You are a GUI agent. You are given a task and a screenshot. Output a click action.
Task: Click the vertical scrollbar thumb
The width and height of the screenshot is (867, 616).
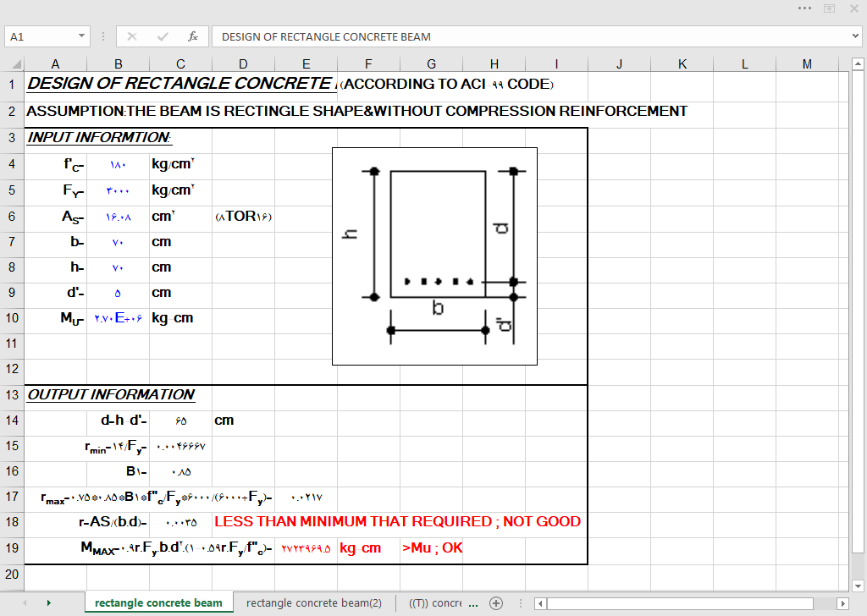pyautogui.click(x=858, y=312)
